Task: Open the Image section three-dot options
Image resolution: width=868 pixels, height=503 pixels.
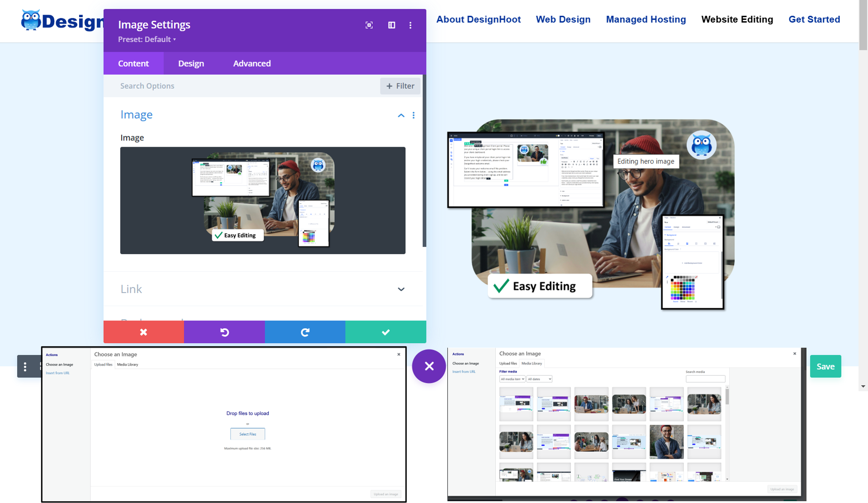Action: click(x=413, y=115)
